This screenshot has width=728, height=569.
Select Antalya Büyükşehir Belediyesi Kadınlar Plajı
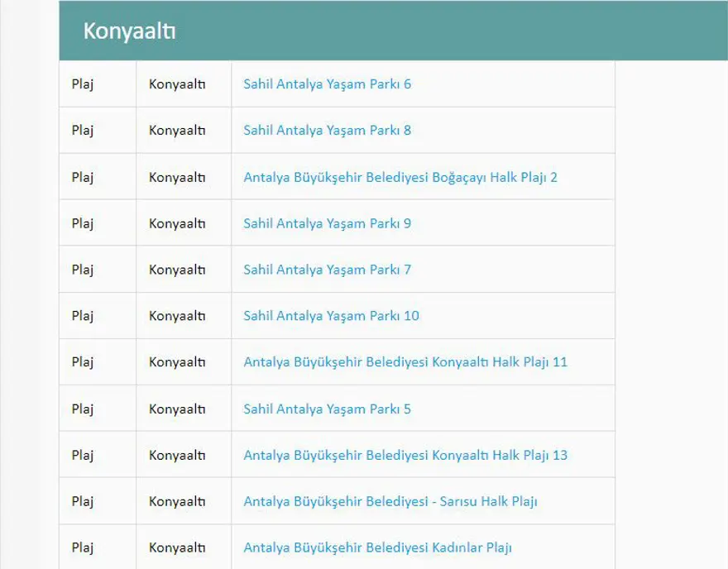[378, 547]
